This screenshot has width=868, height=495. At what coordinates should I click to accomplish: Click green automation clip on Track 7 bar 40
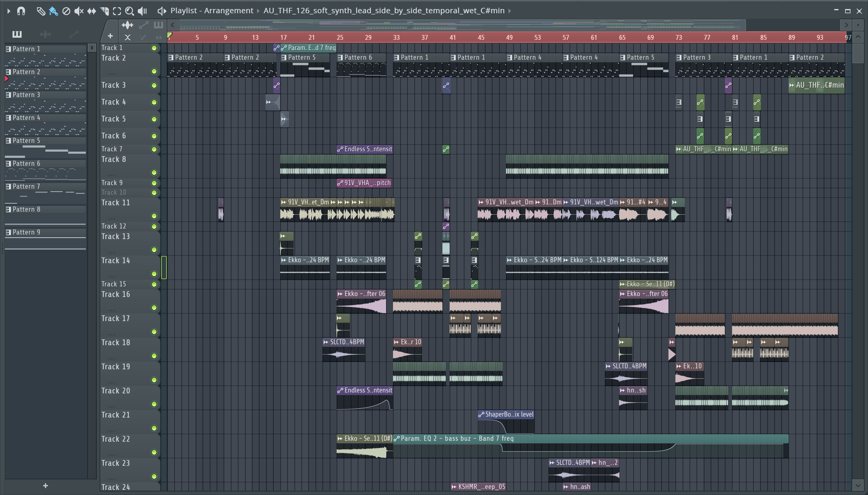[446, 149]
